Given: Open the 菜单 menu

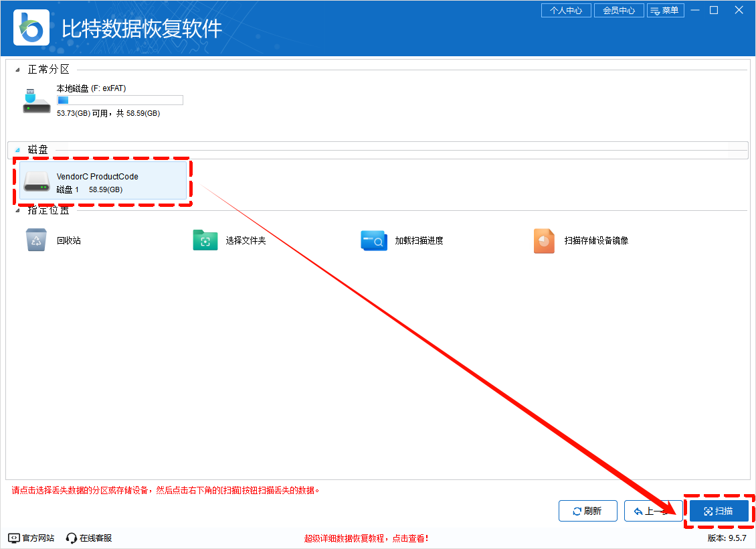Looking at the screenshot, I should pyautogui.click(x=665, y=11).
